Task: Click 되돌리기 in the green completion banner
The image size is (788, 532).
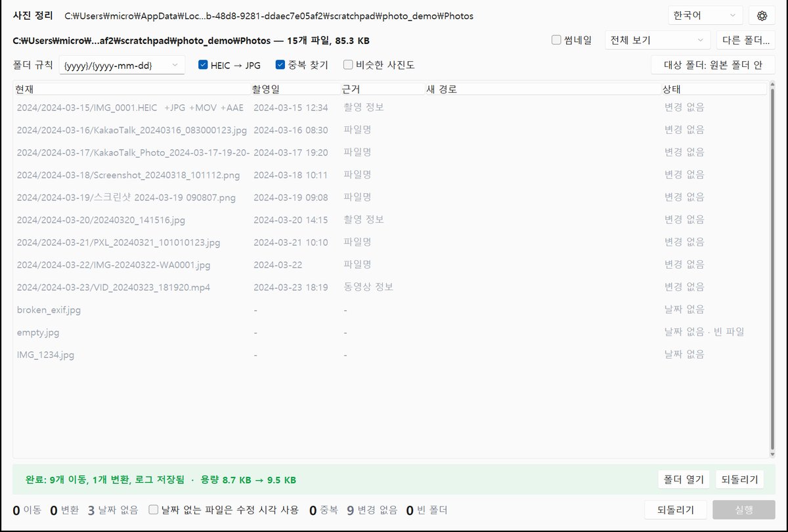Action: [739, 479]
